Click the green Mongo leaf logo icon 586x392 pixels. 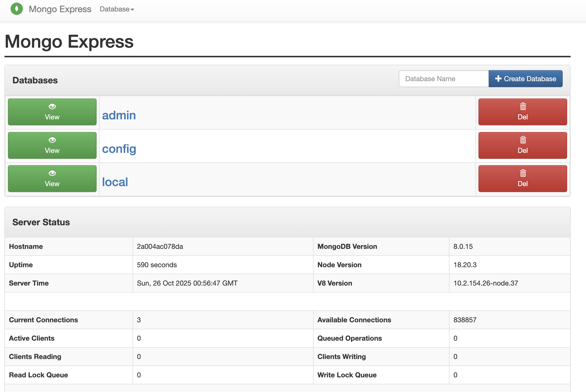tap(17, 9)
